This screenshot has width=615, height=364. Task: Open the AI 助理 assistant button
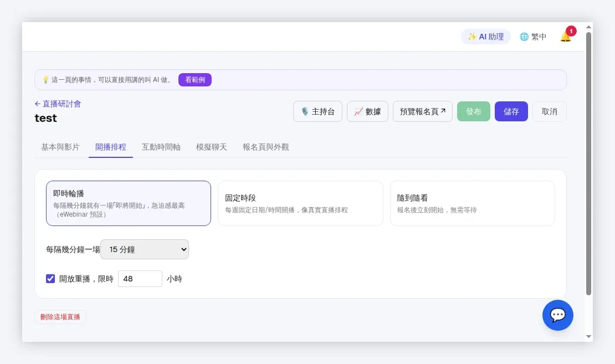(485, 37)
